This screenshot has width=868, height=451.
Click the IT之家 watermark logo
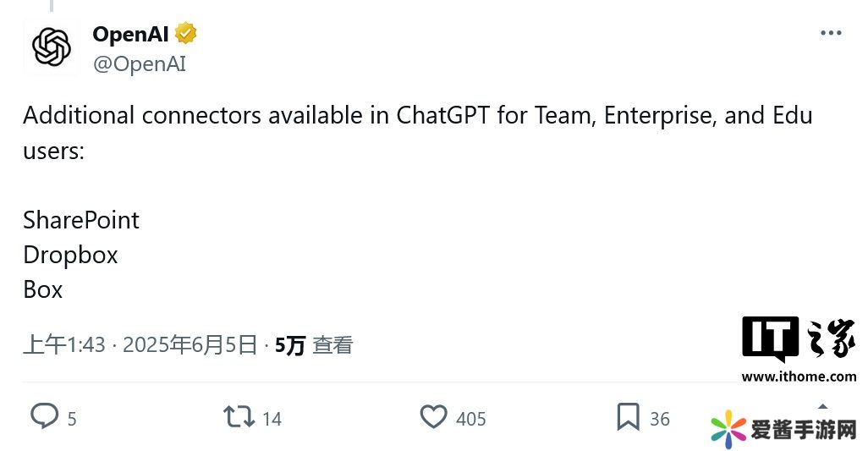pos(799,339)
